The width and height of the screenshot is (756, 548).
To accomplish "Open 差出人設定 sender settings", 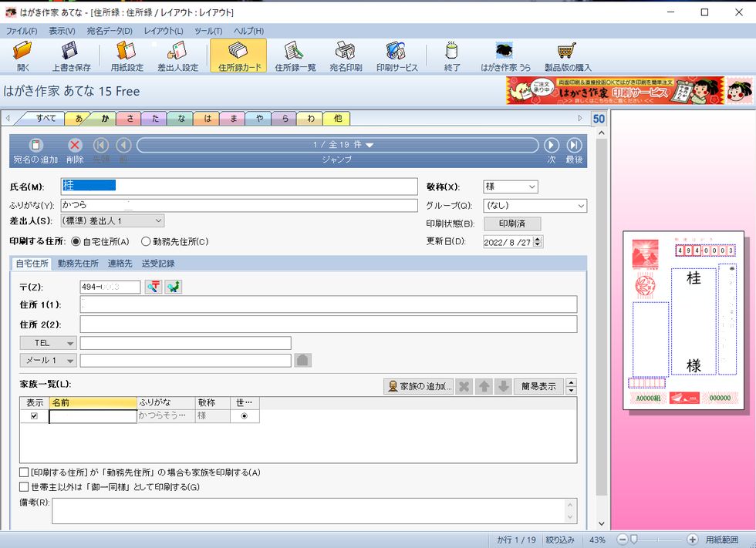I will click(x=177, y=55).
